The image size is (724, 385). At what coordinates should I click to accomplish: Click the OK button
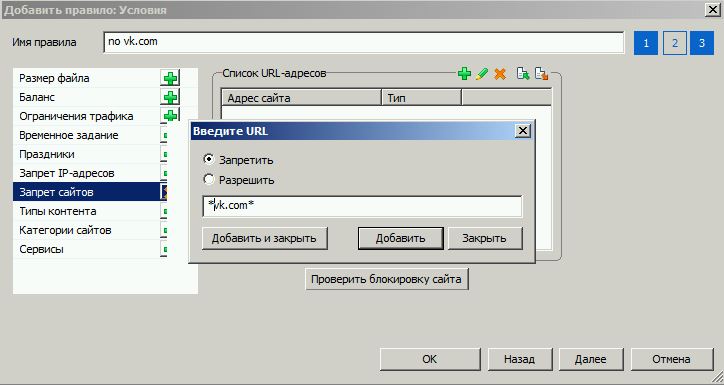point(430,359)
